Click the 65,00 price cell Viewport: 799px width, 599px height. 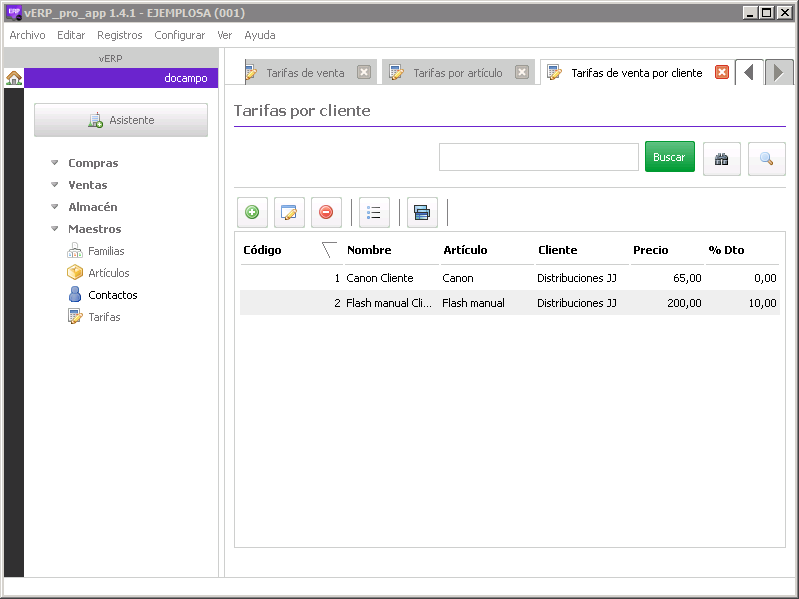[687, 278]
